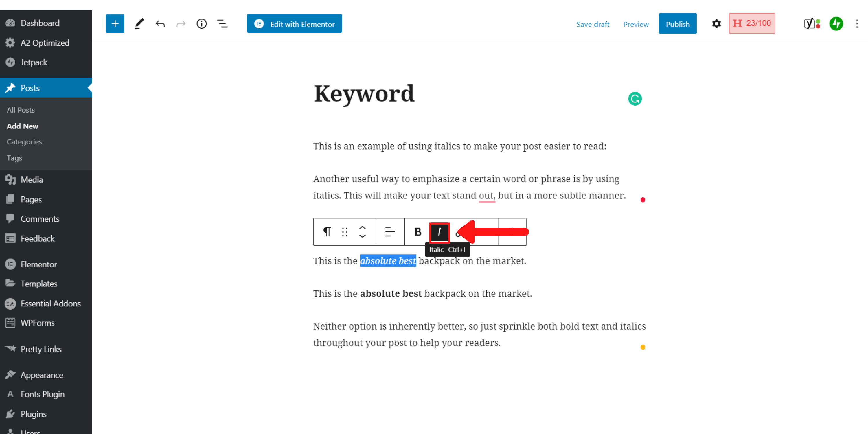The height and width of the screenshot is (434, 868).
Task: Click the drag handle dots icon
Action: (344, 231)
